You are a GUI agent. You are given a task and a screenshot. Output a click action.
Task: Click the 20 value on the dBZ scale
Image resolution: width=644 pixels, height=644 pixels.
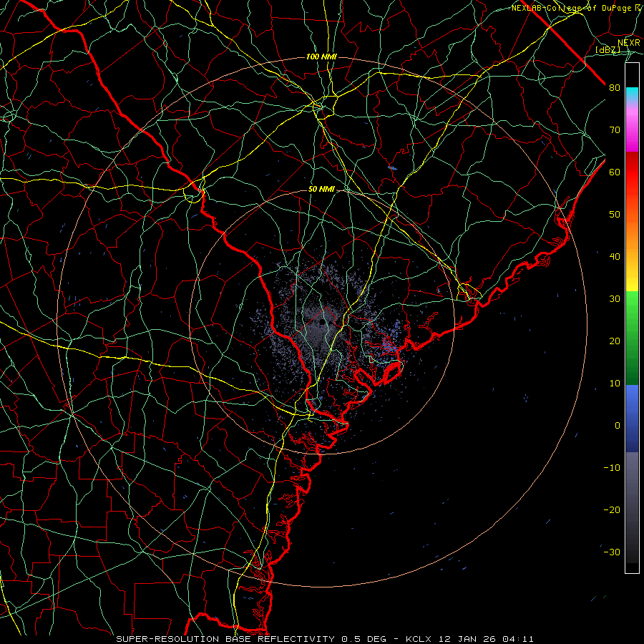pyautogui.click(x=615, y=341)
